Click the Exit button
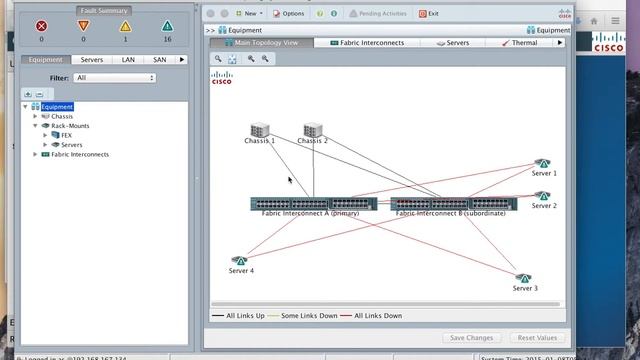 tap(429, 13)
